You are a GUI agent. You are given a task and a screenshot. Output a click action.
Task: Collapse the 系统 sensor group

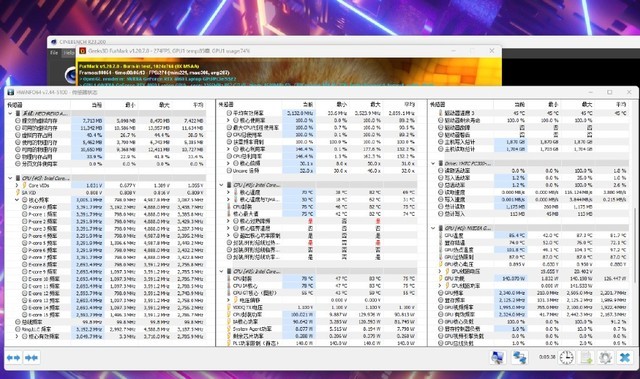[x=11, y=113]
